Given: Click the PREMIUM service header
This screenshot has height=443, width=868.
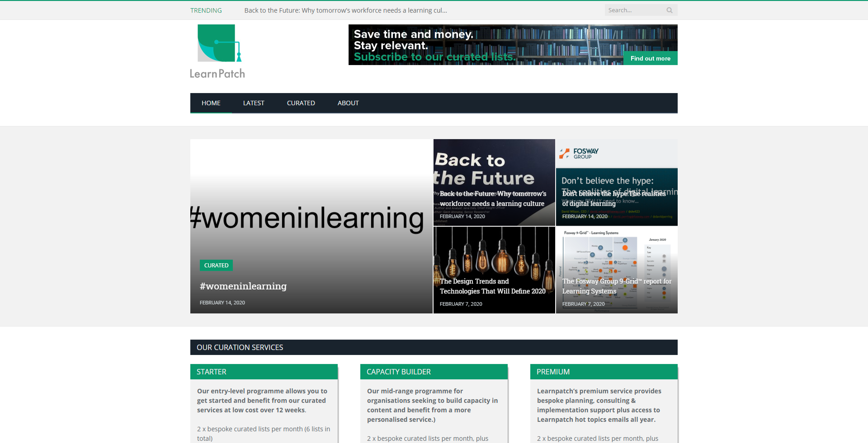Looking at the screenshot, I should (604, 372).
